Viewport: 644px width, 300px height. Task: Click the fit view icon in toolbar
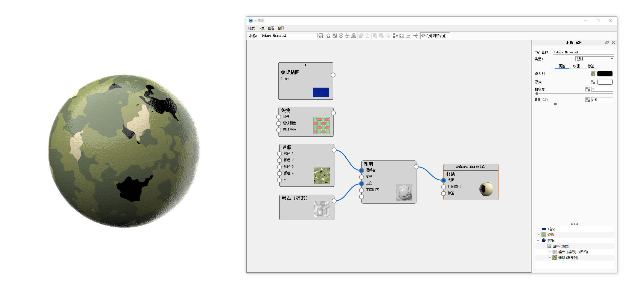point(402,36)
